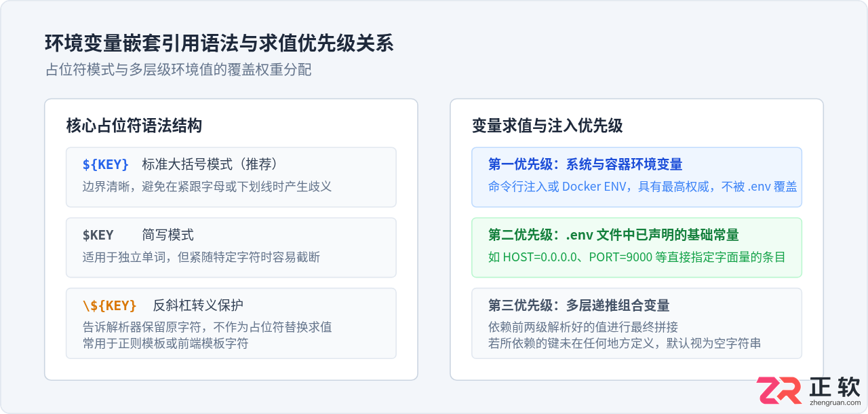Click the heading 第二优先级：.env 文件中已声明的基础常量
This screenshot has width=868, height=414.
pyautogui.click(x=614, y=235)
